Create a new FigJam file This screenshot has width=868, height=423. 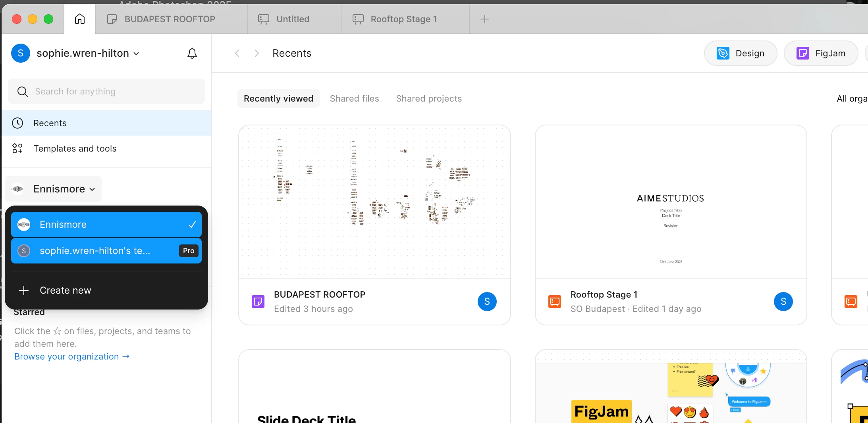[x=821, y=53]
